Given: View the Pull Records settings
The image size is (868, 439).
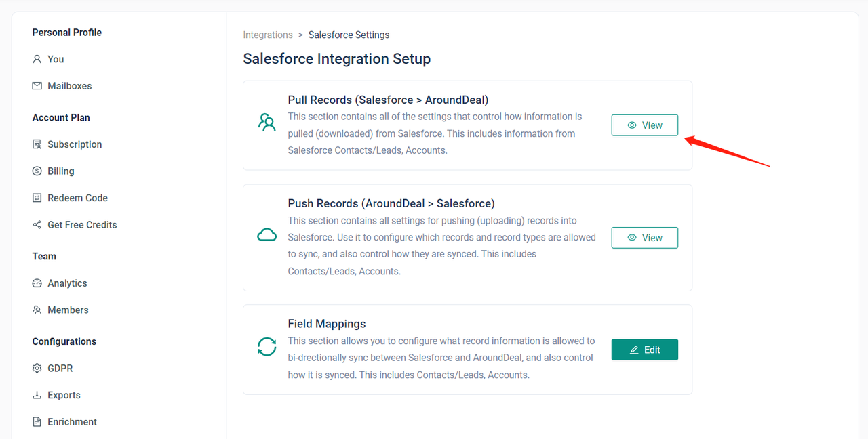Looking at the screenshot, I should click(644, 125).
